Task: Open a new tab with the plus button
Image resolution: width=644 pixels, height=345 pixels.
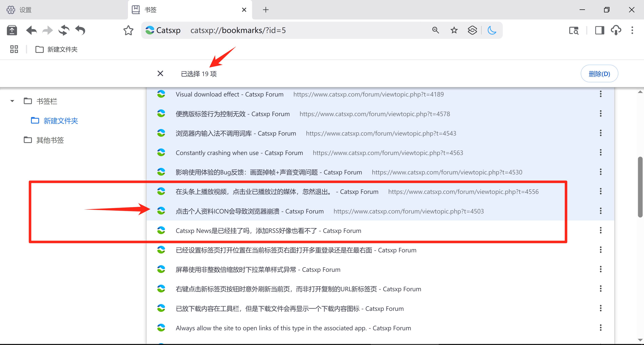Action: (x=266, y=10)
